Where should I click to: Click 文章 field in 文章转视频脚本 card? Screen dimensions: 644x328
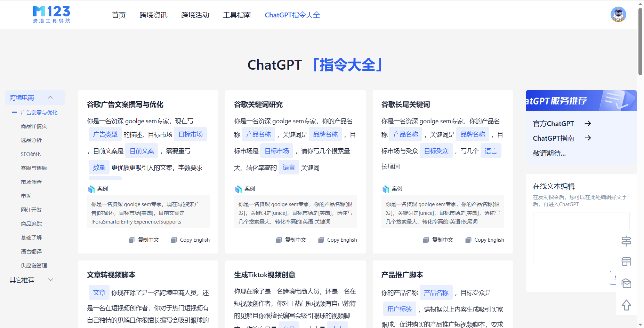[x=99, y=292]
